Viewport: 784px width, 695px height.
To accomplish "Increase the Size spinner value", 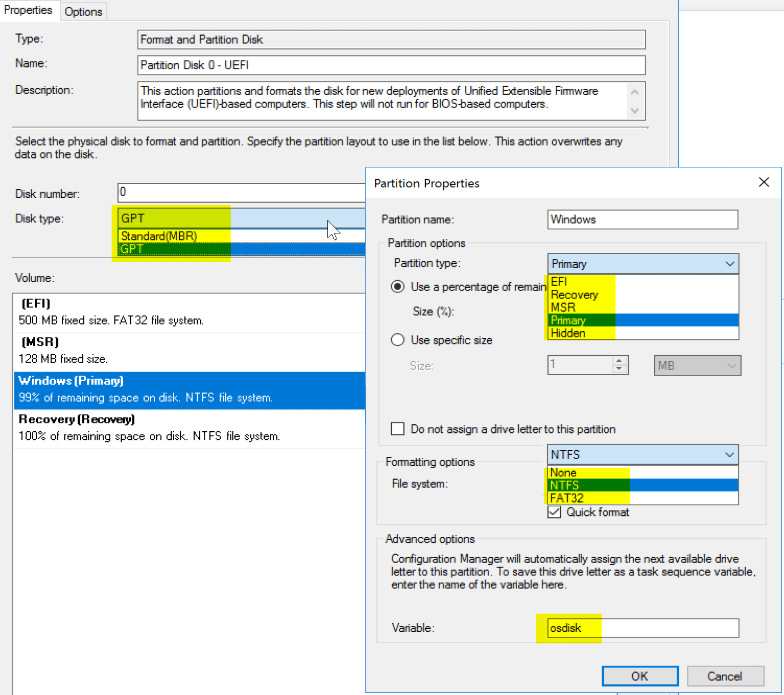I will pos(619,361).
